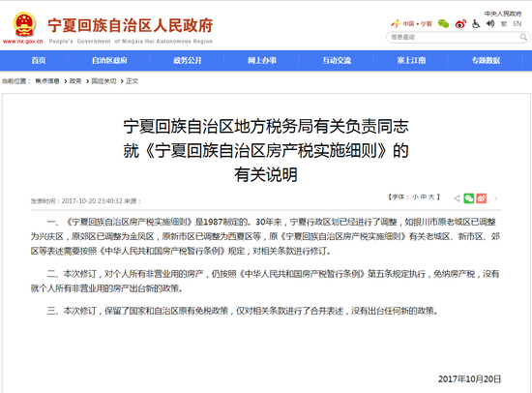Open the red Weibo icon in the header

pyautogui.click(x=460, y=24)
